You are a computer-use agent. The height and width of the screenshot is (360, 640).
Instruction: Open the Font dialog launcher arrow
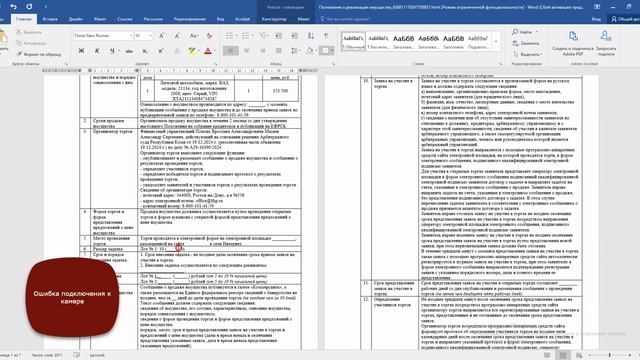tap(216, 64)
